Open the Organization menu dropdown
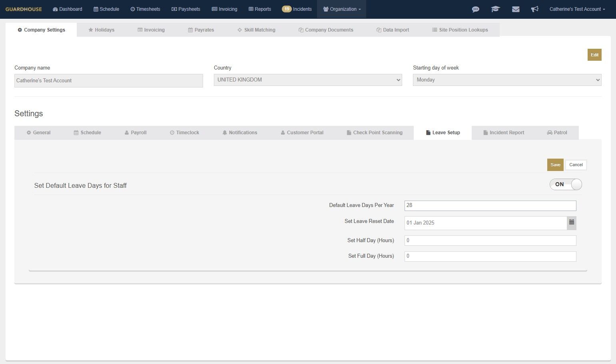Screen dimensions: 616x364 pos(342,9)
